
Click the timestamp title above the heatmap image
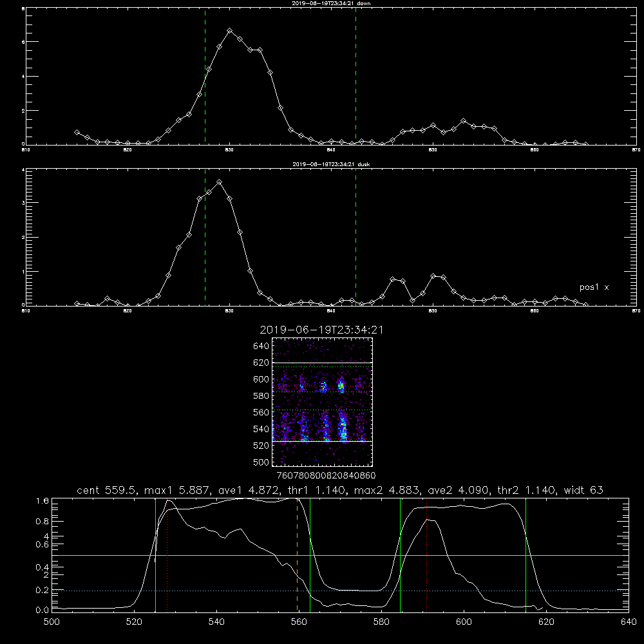(321, 330)
